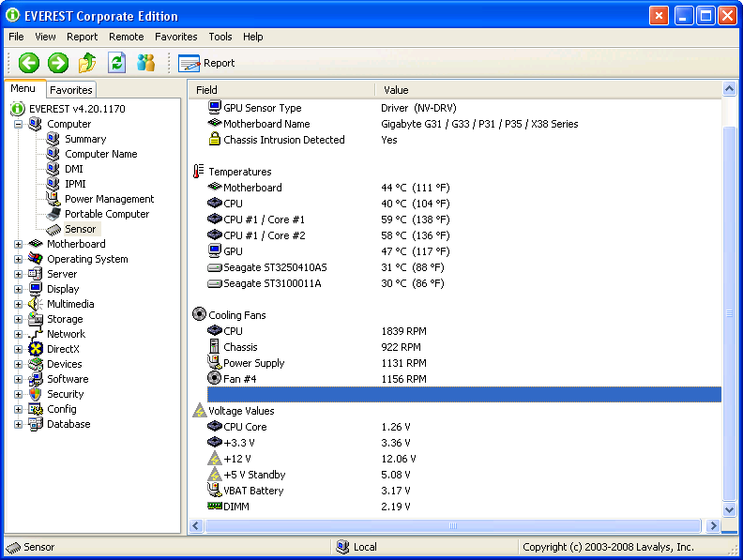Click the Chassis Intrusion Detected lock icon

[x=215, y=139]
